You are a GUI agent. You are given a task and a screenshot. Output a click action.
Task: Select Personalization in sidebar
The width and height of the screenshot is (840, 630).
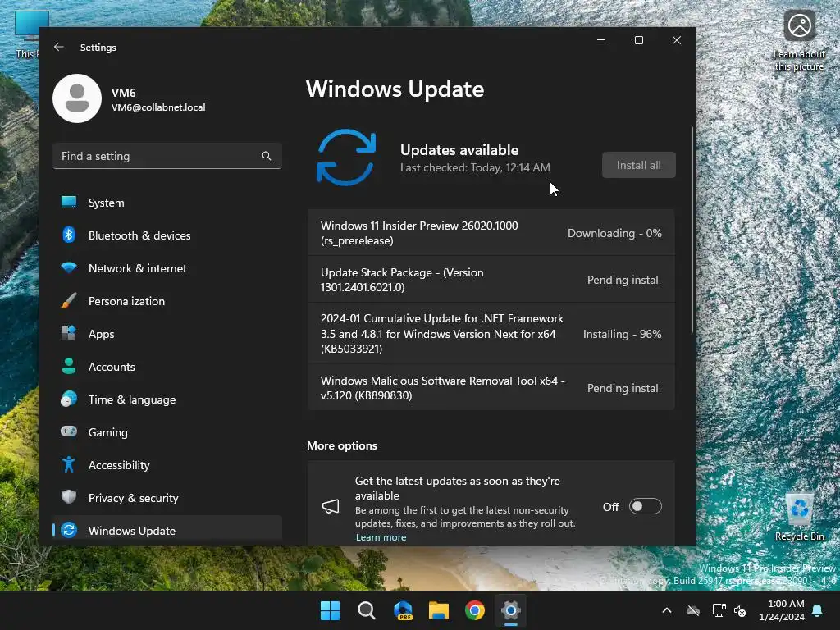click(167, 301)
